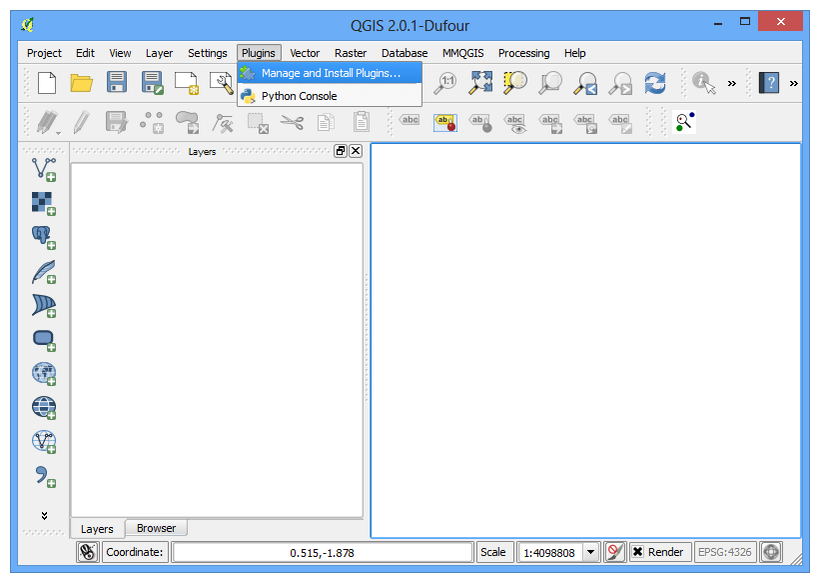Toggle the highlighted pin labels tool
This screenshot has height=583, width=820.
(x=445, y=123)
